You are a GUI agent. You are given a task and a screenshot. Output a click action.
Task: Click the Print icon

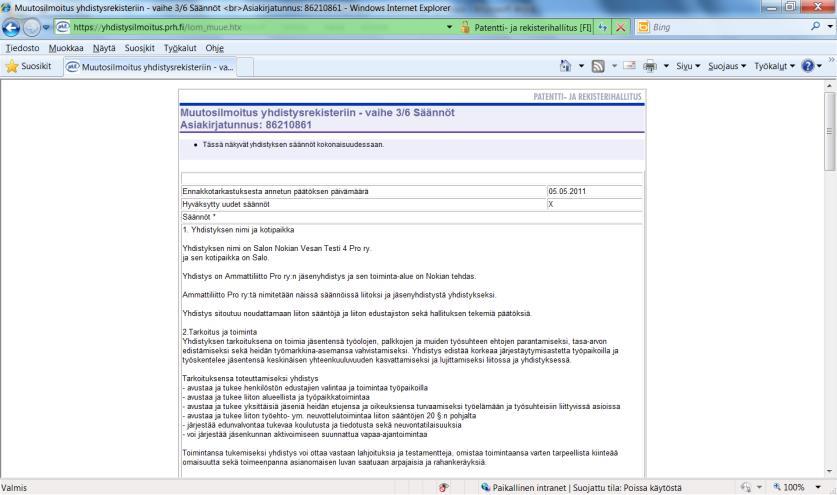tap(650, 66)
